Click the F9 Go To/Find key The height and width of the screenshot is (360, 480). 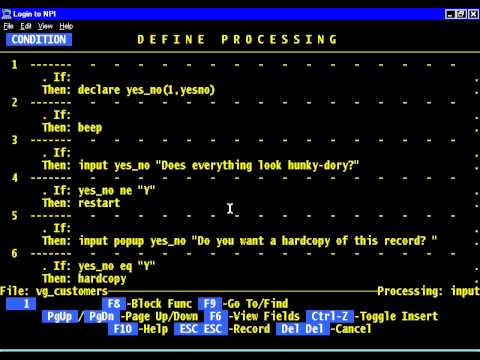click(210, 304)
